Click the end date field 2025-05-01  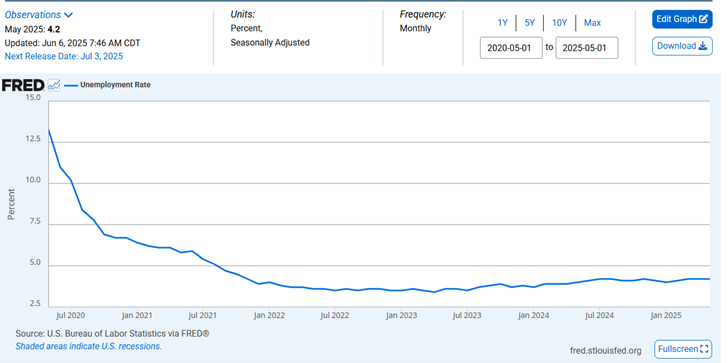(x=587, y=48)
